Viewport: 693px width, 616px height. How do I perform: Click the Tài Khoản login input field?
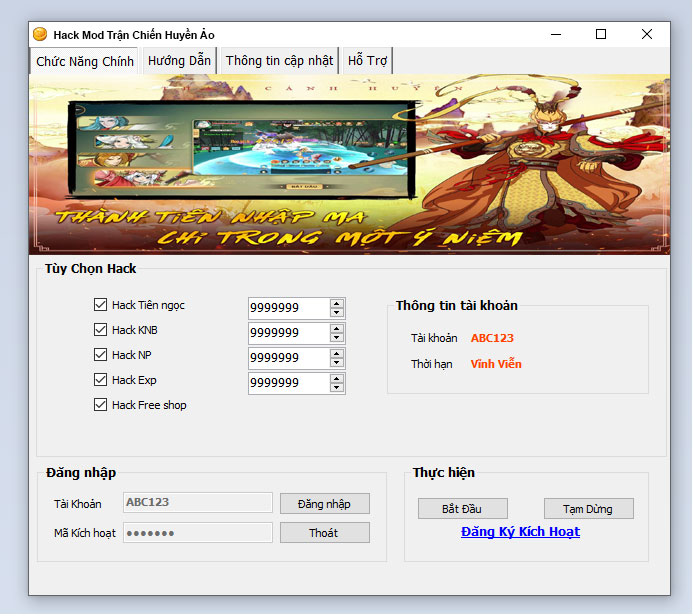tap(198, 502)
